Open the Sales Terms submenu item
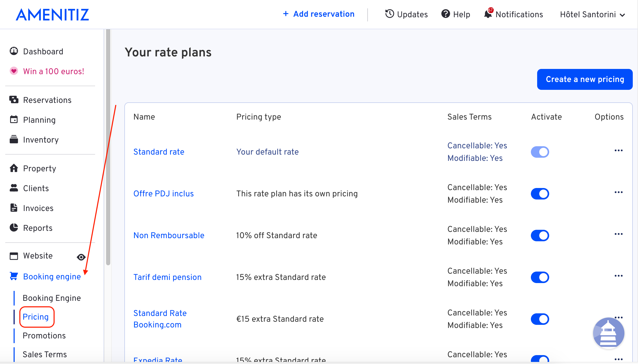Viewport: 638px width, 364px height. point(45,354)
